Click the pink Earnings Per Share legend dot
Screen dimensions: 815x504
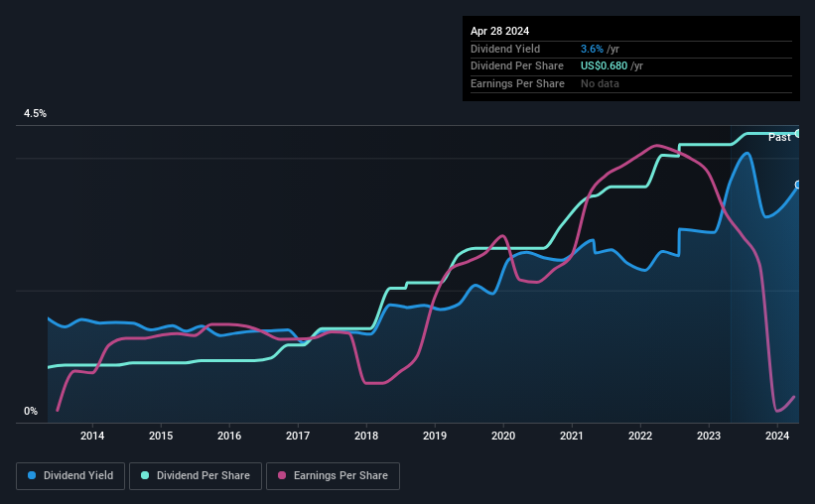click(x=282, y=475)
